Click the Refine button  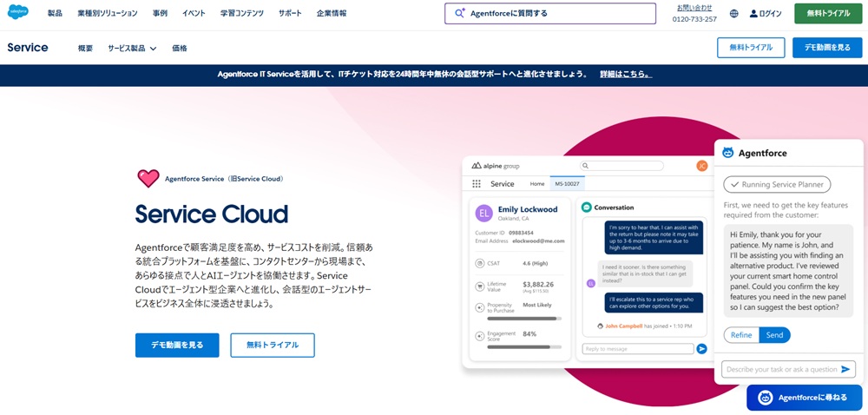(x=741, y=335)
